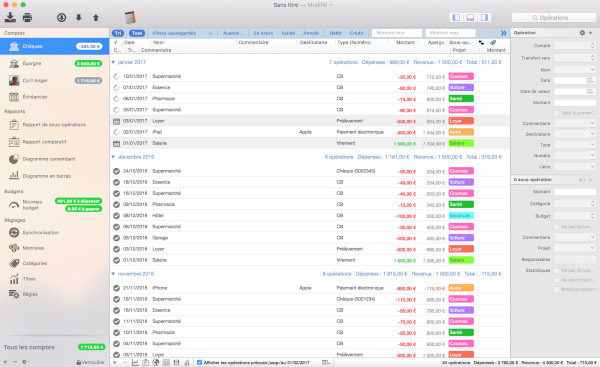
Task: Click the plus icon in Opération inspector header
Action: tap(591, 33)
